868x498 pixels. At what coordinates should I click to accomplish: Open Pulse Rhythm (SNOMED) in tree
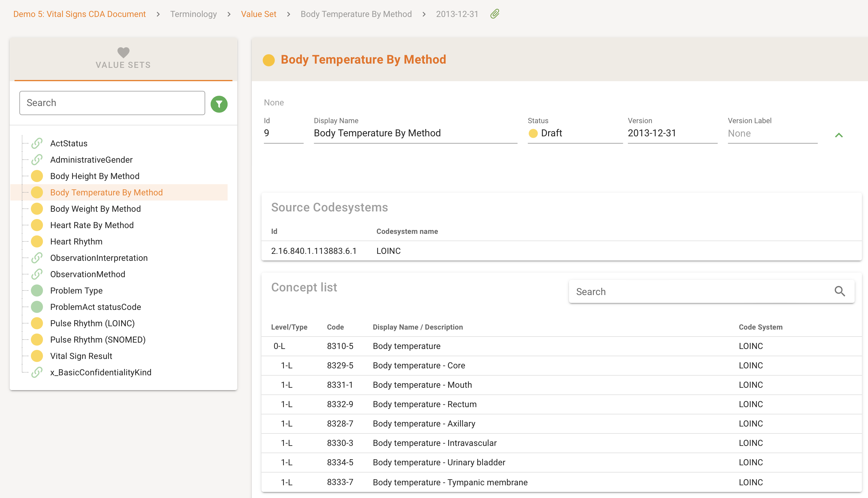click(98, 340)
